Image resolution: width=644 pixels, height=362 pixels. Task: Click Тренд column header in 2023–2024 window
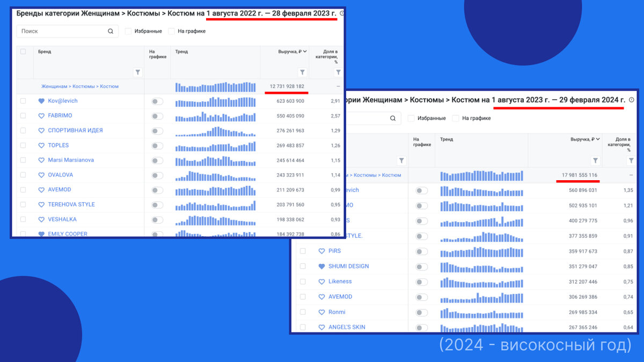point(447,139)
